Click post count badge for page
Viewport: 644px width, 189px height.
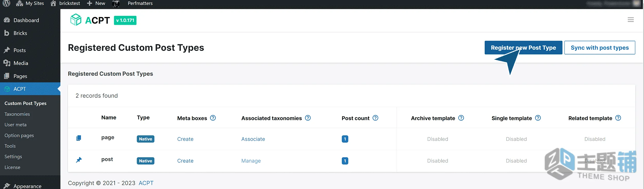345,139
